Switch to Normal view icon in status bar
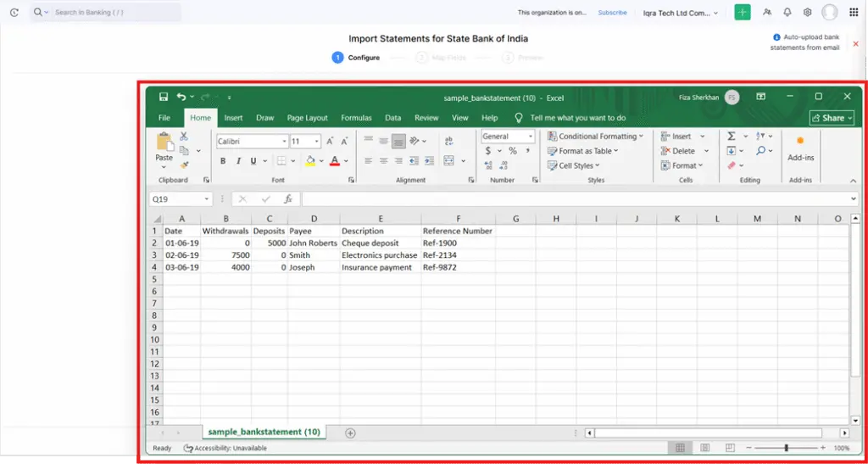868x464 pixels. tap(681, 447)
